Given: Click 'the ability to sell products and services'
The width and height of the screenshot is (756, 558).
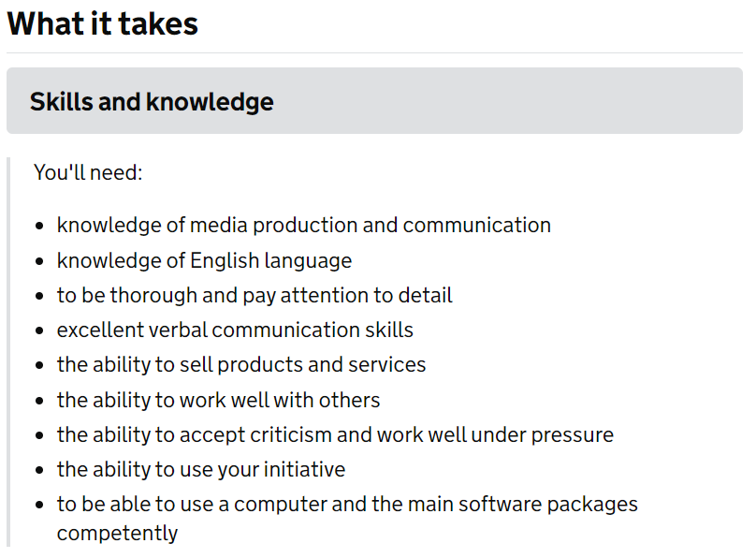Looking at the screenshot, I should (241, 365).
